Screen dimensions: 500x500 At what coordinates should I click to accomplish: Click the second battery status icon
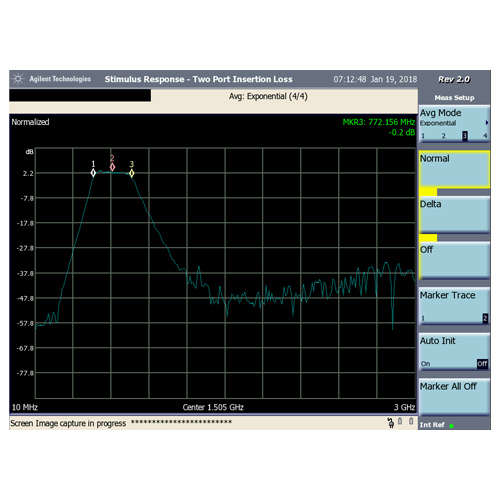pyautogui.click(x=411, y=421)
